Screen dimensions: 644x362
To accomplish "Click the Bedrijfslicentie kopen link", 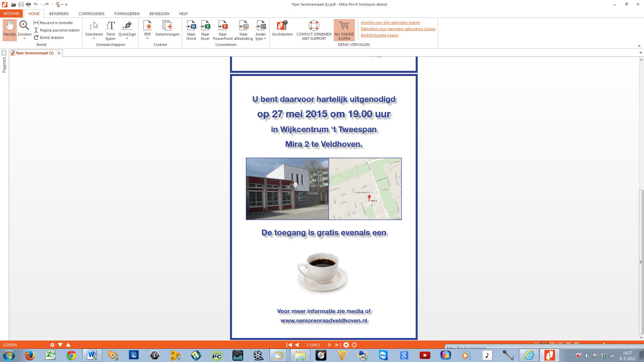I will [379, 35].
